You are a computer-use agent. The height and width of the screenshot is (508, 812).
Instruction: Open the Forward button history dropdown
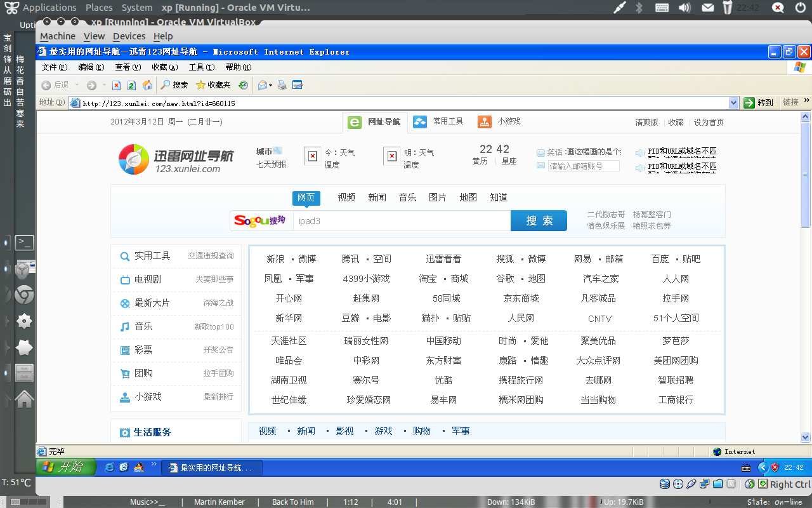tap(104, 85)
